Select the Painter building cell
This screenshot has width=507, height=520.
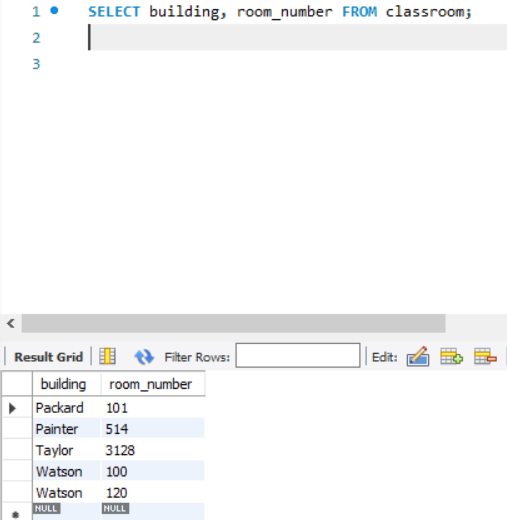pos(67,429)
